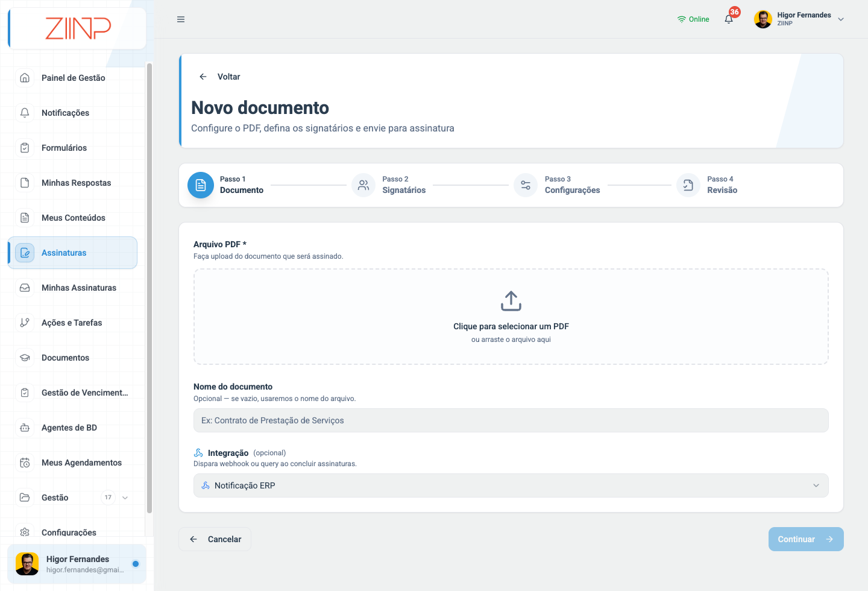The width and height of the screenshot is (868, 591).
Task: Click the upload arrow icon in PDF dropzone
Action: [511, 301]
